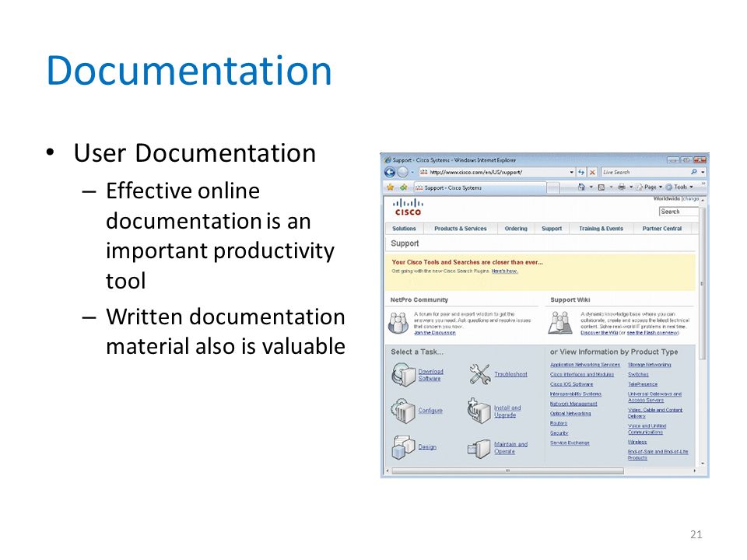Image resolution: width=747 pixels, height=560 pixels.
Task: Click the Cisco logo
Action: click(408, 207)
